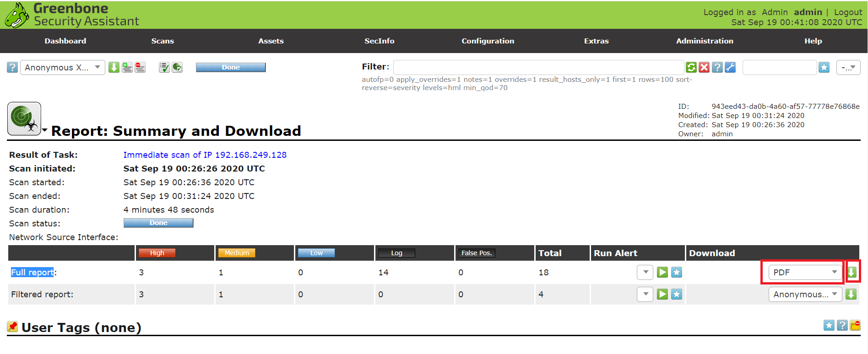Edit the filter with the wrench icon
This screenshot has width=868, height=354.
[x=730, y=68]
